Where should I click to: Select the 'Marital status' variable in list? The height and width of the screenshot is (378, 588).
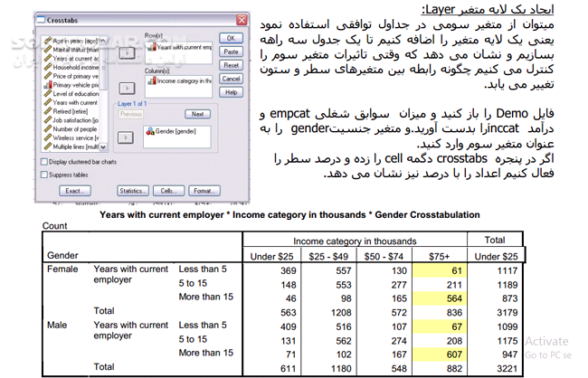[x=71, y=50]
